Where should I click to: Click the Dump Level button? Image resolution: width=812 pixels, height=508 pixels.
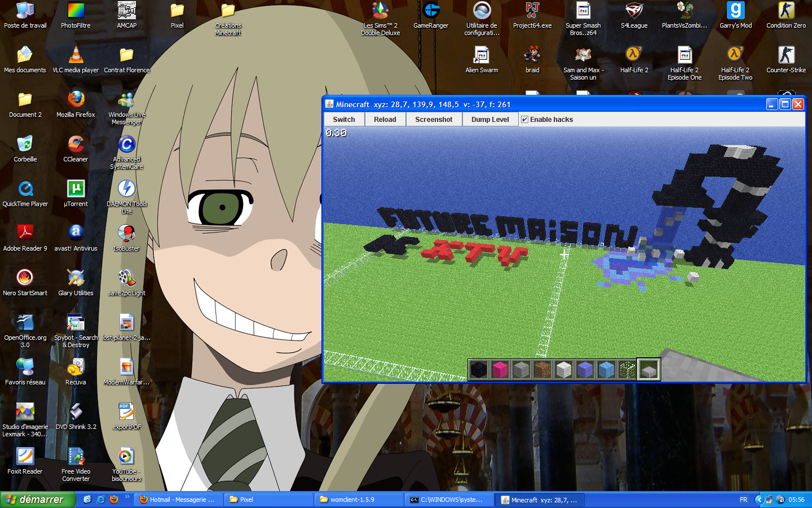click(490, 119)
